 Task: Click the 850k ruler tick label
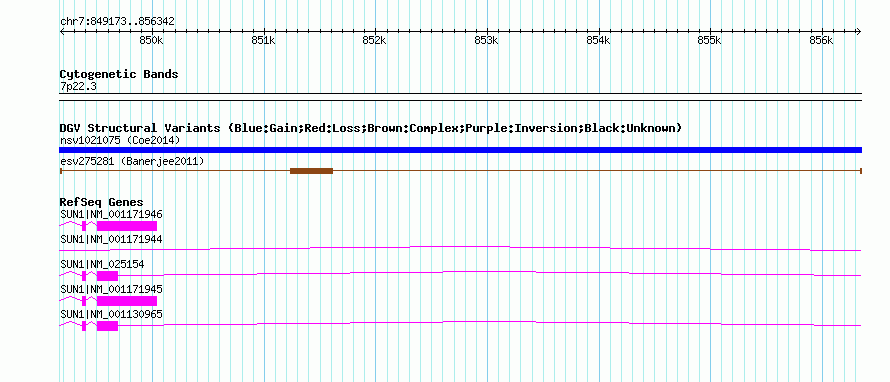click(152, 40)
